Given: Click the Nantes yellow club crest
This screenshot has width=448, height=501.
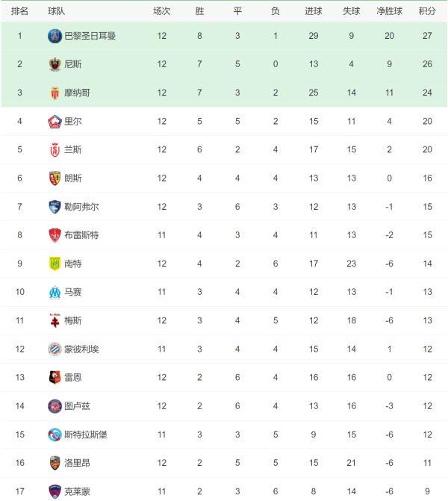Looking at the screenshot, I should pyautogui.click(x=55, y=264).
